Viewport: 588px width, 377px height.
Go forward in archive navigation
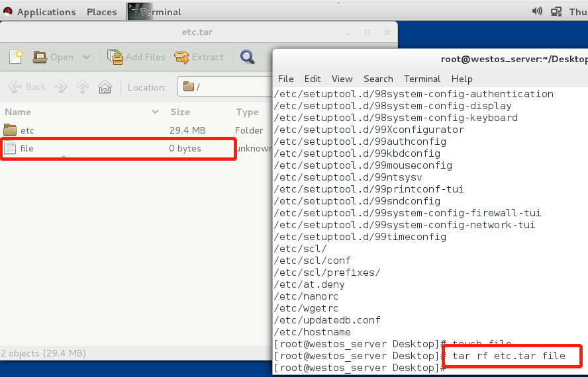[60, 87]
